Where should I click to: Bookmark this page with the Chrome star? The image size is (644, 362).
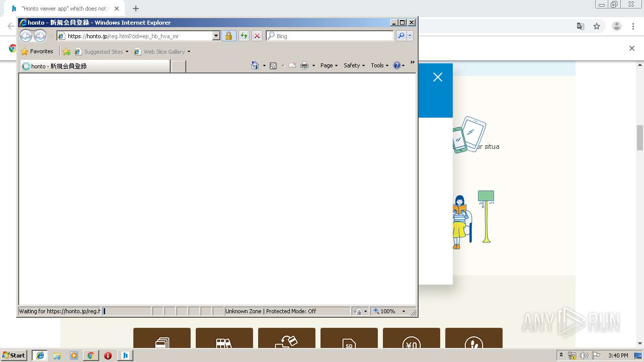(x=597, y=26)
